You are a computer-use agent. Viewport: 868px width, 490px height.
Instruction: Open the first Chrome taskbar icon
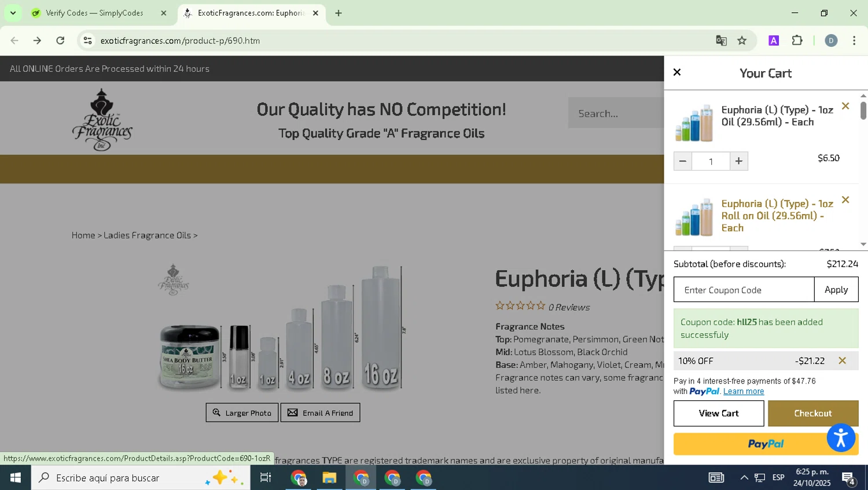[299, 478]
